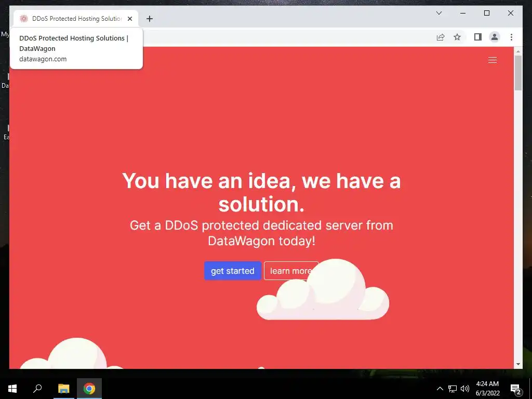The width and height of the screenshot is (532, 399).
Task: Open the volume tray icon
Action: point(465,389)
